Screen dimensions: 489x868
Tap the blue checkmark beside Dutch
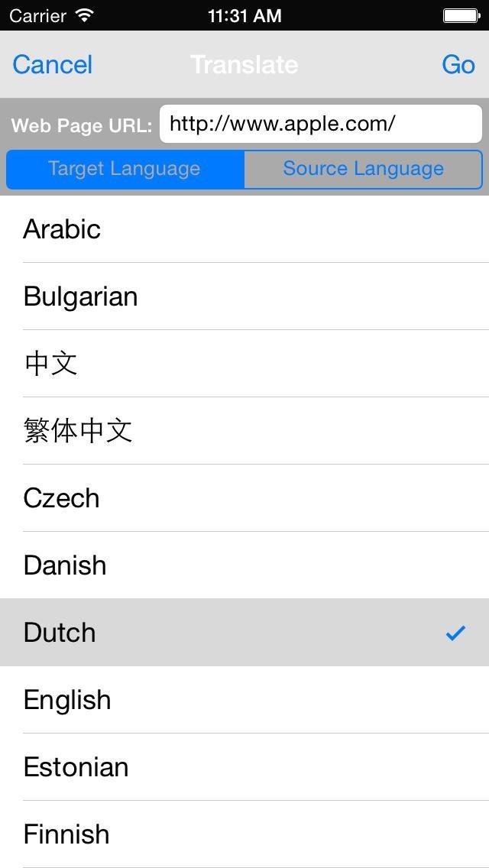tap(455, 633)
